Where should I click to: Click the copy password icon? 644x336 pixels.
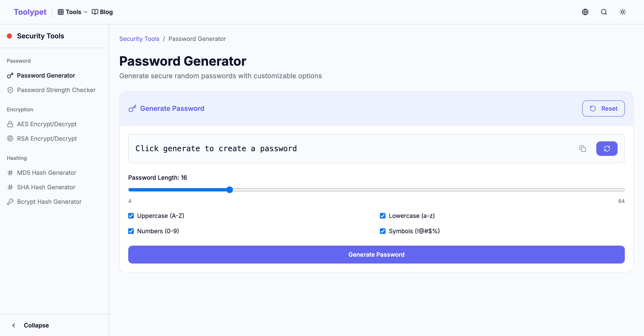pyautogui.click(x=582, y=149)
